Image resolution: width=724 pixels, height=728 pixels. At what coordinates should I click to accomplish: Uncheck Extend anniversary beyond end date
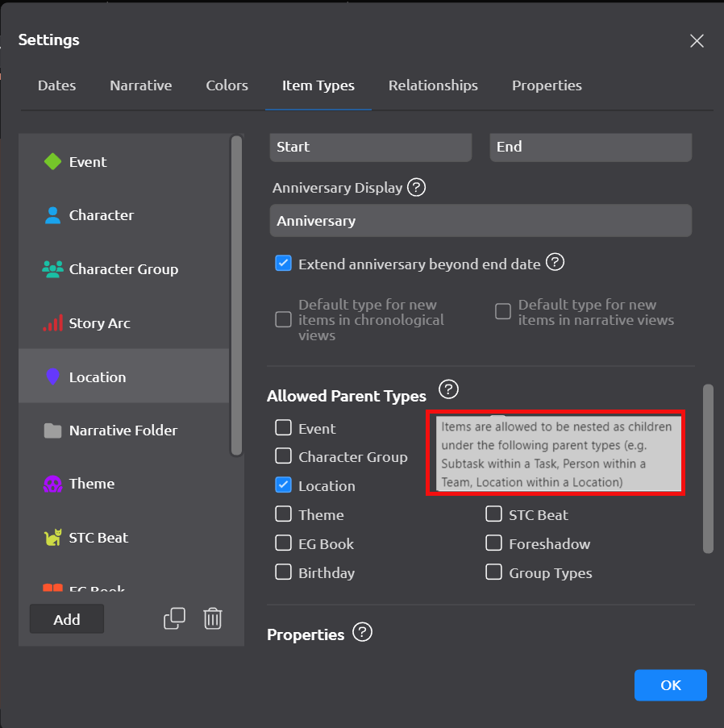click(283, 263)
